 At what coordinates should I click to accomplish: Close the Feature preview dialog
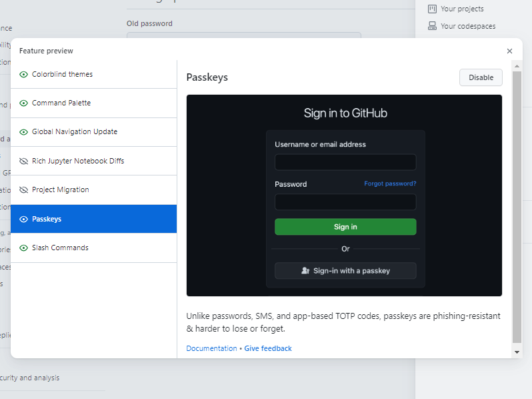coord(509,51)
